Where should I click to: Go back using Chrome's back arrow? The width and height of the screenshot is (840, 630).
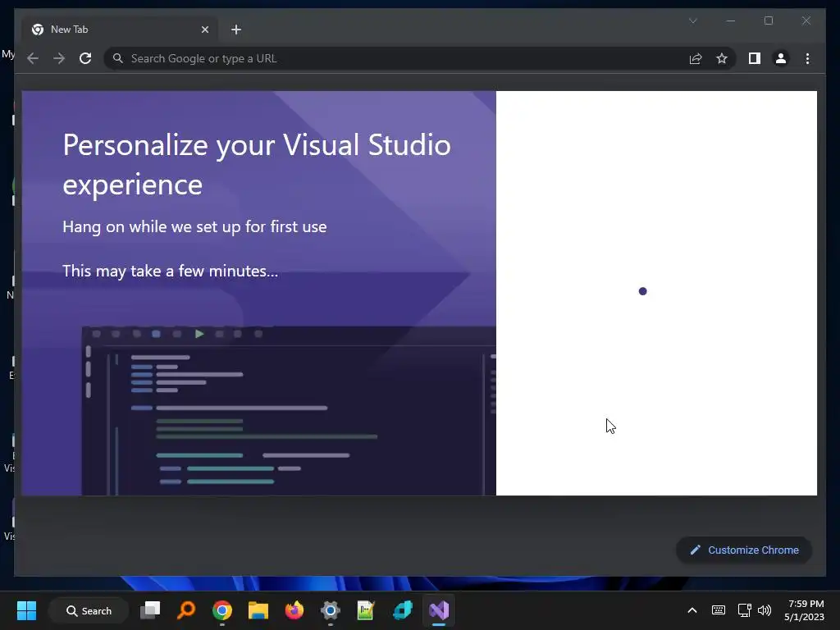tap(33, 58)
